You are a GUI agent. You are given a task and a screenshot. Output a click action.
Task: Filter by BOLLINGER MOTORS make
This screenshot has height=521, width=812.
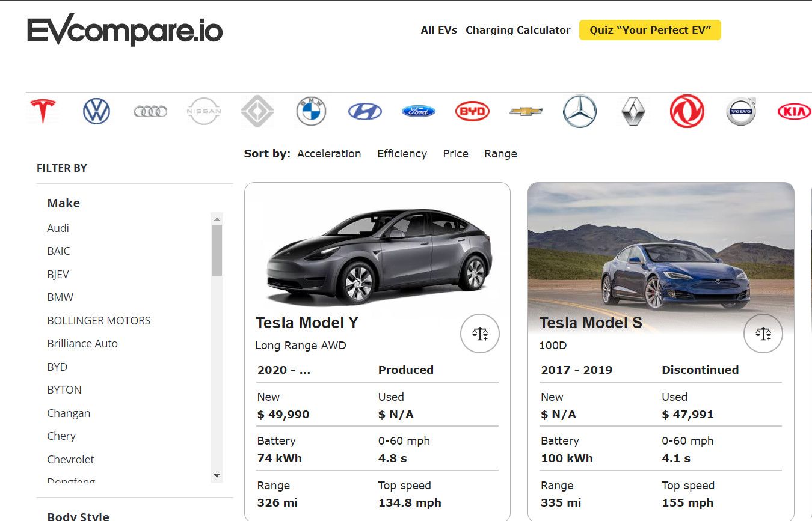[x=99, y=321]
